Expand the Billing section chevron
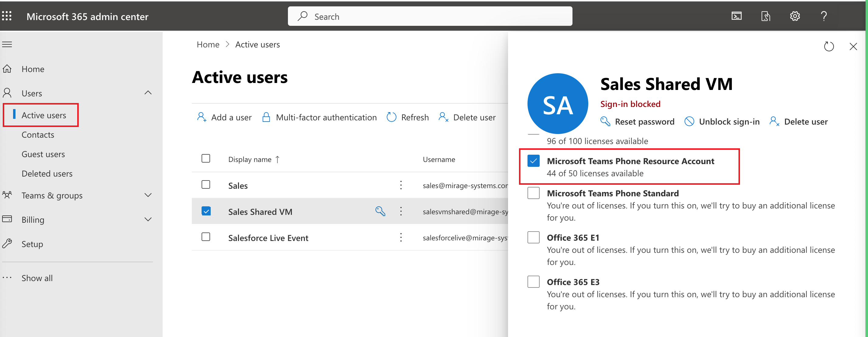The width and height of the screenshot is (868, 337). (x=148, y=219)
